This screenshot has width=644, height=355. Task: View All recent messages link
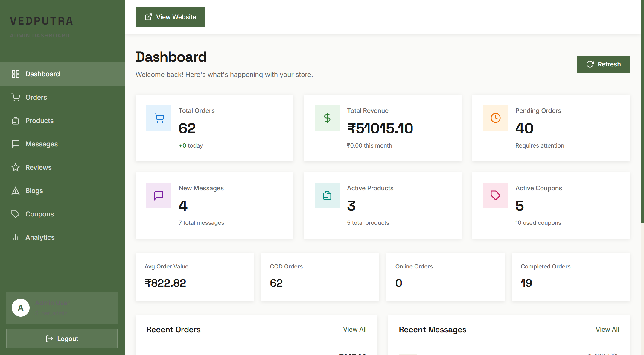607,330
